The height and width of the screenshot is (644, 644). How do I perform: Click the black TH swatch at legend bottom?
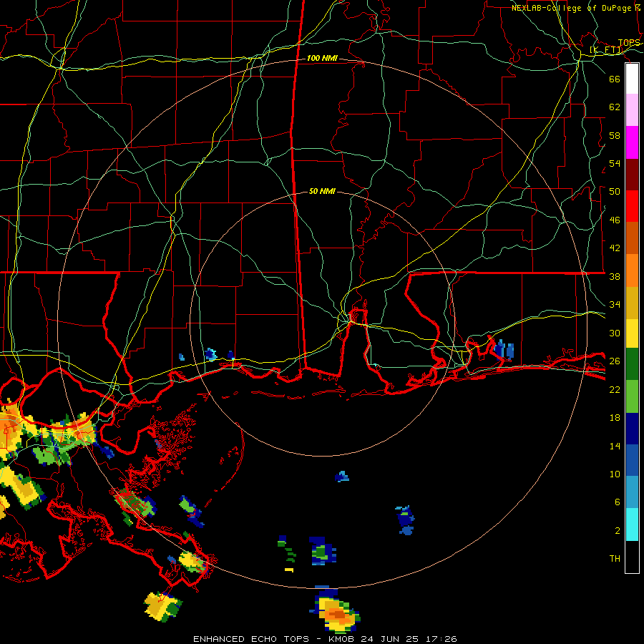632,557
